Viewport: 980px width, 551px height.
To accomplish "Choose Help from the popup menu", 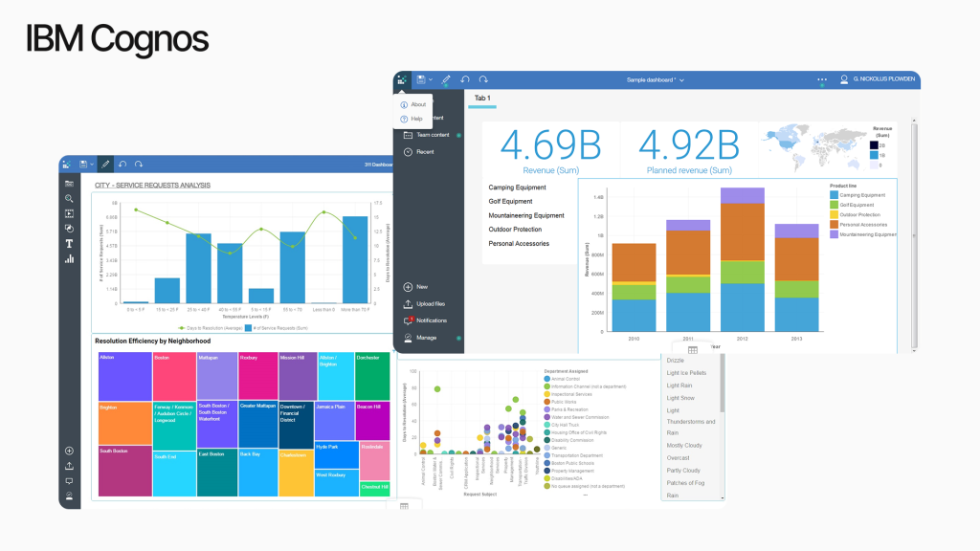I will [418, 119].
